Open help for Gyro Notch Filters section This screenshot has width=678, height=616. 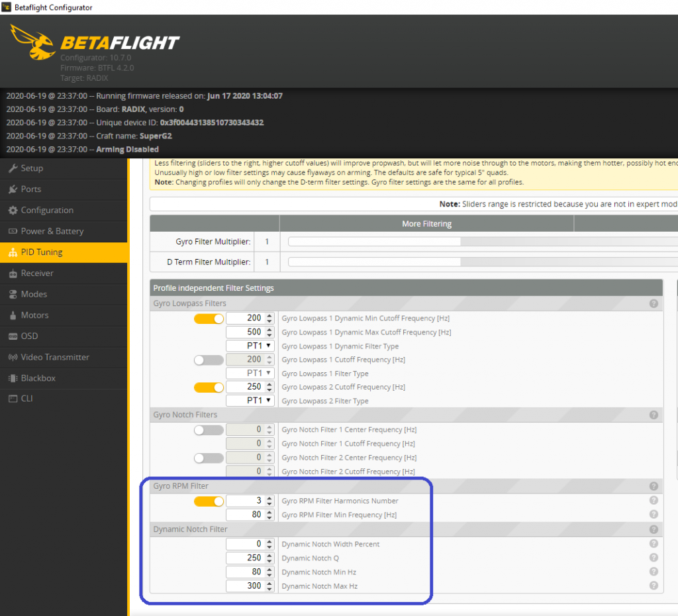[654, 415]
